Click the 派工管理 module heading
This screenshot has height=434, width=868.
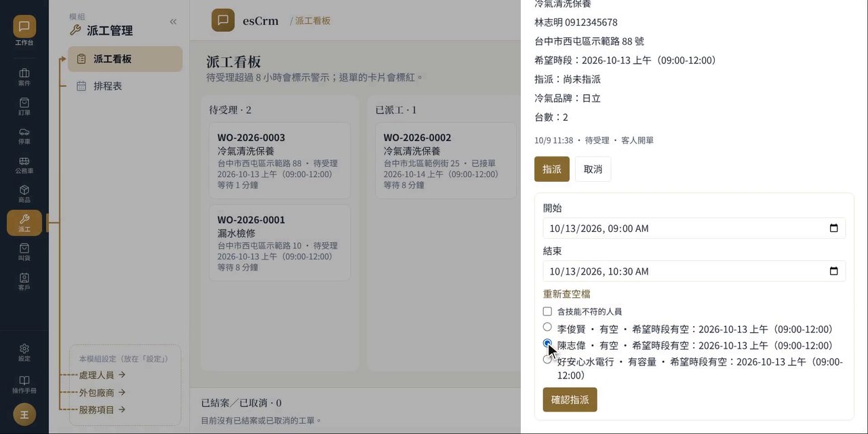pos(110,31)
